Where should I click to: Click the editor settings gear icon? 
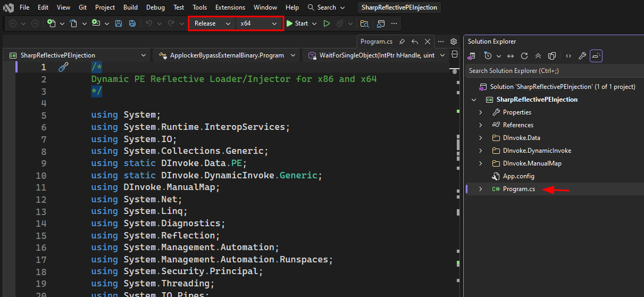point(454,42)
